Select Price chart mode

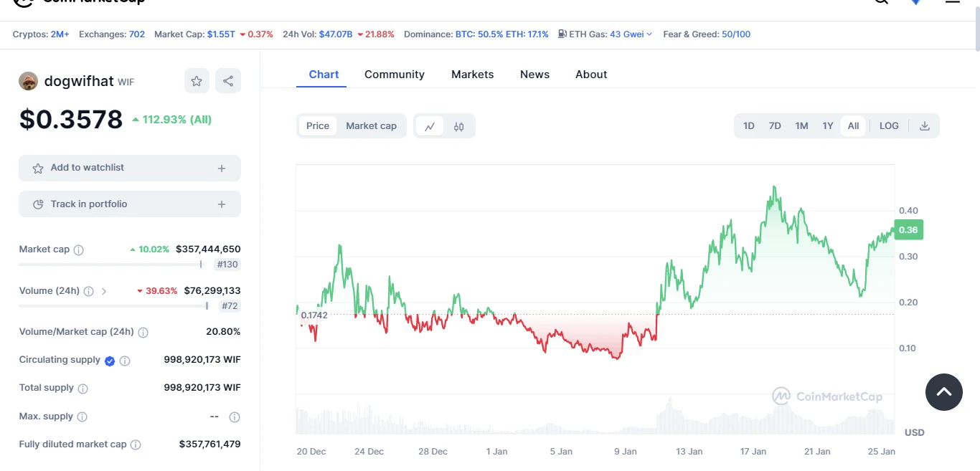click(318, 126)
